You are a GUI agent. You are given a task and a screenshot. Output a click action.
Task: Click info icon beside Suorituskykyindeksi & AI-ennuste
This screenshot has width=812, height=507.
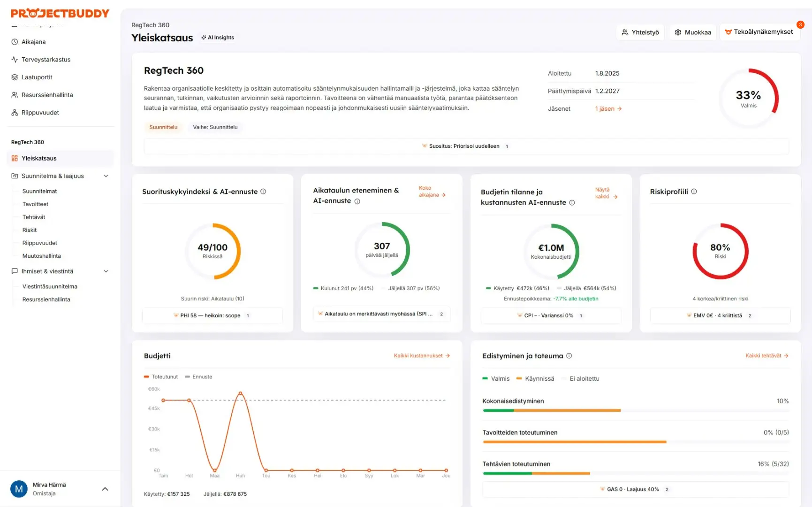coord(263,192)
